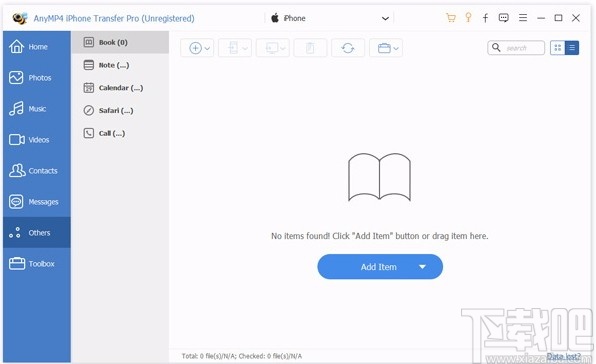Open the Photos sidebar section
Screen dimensions: 596x364
(x=36, y=78)
